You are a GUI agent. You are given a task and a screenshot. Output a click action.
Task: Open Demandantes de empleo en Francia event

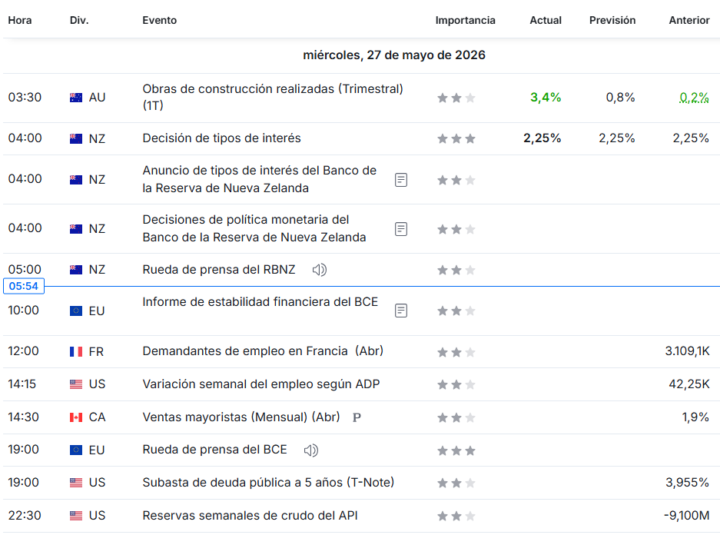[263, 351]
